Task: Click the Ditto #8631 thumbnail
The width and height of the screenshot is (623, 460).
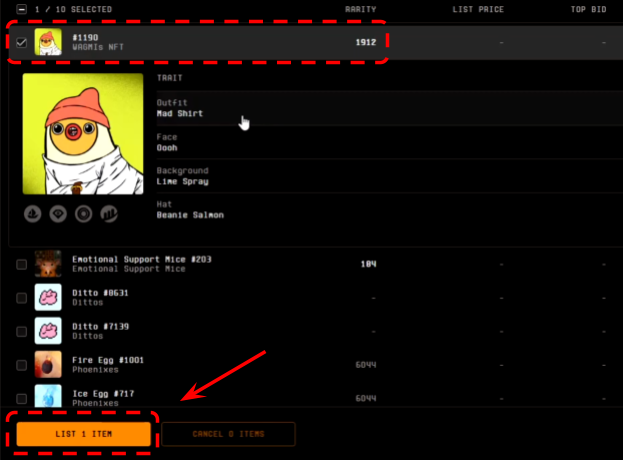Action: tap(48, 297)
